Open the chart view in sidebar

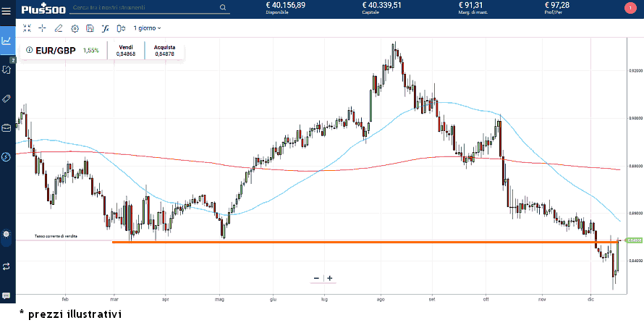point(7,41)
